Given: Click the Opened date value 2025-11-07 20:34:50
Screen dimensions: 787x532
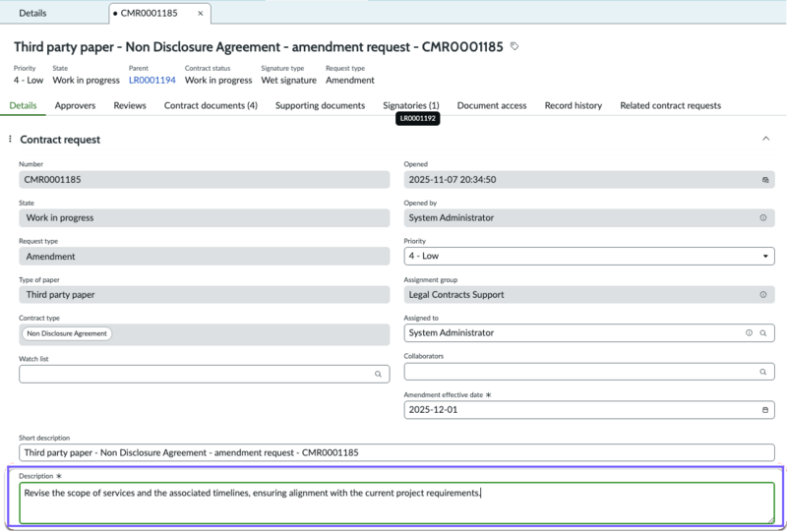Looking at the screenshot, I should [x=453, y=180].
